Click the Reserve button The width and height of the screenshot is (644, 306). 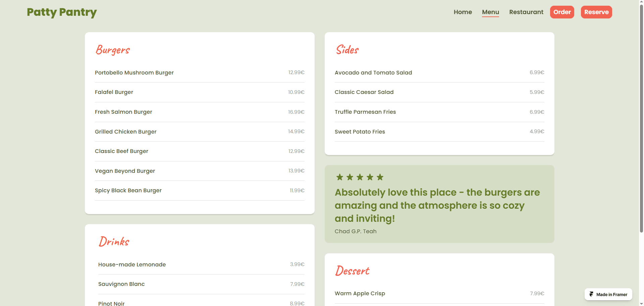(x=596, y=12)
